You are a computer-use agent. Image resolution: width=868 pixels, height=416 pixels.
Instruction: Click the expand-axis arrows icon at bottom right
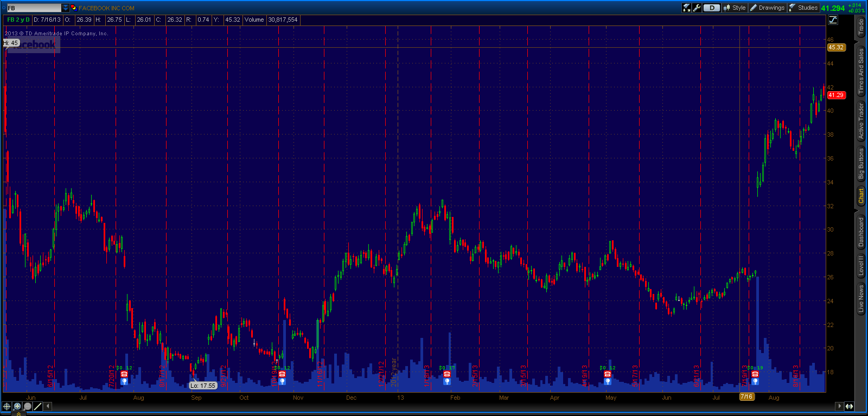849,406
